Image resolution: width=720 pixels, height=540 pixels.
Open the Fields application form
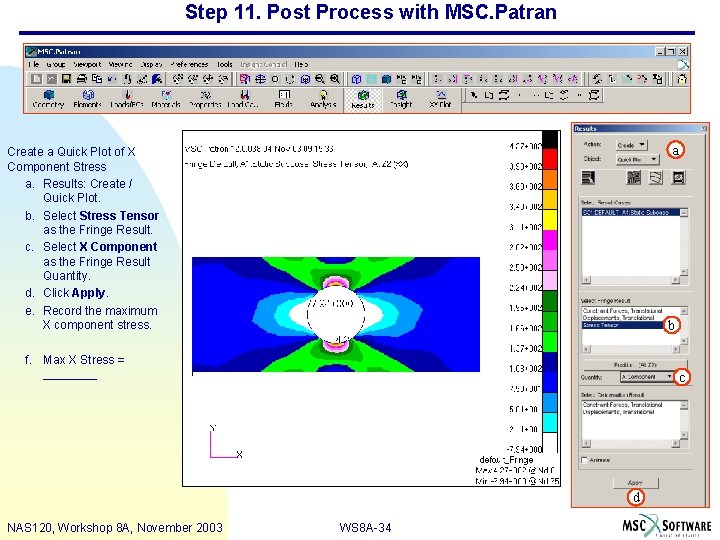click(x=283, y=99)
